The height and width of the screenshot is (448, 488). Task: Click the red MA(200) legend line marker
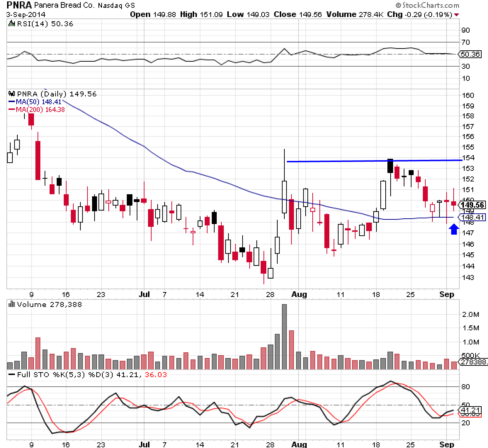11,110
